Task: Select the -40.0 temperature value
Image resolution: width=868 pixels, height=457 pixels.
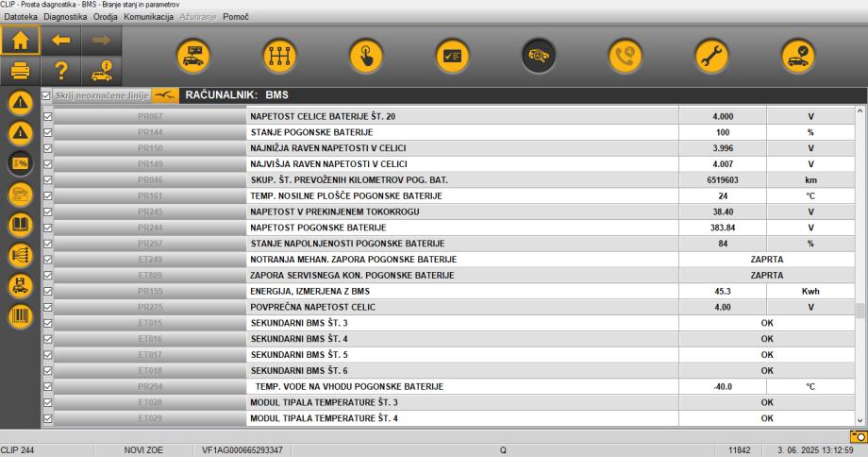Action: click(x=723, y=386)
